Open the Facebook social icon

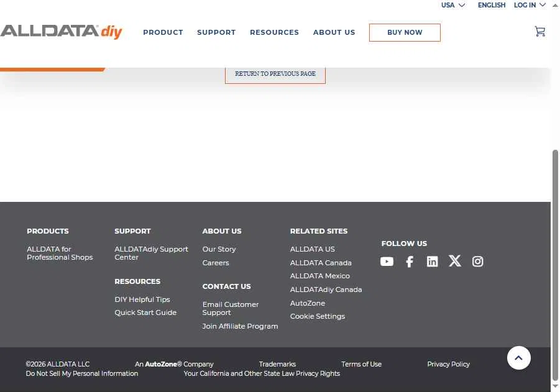point(410,262)
